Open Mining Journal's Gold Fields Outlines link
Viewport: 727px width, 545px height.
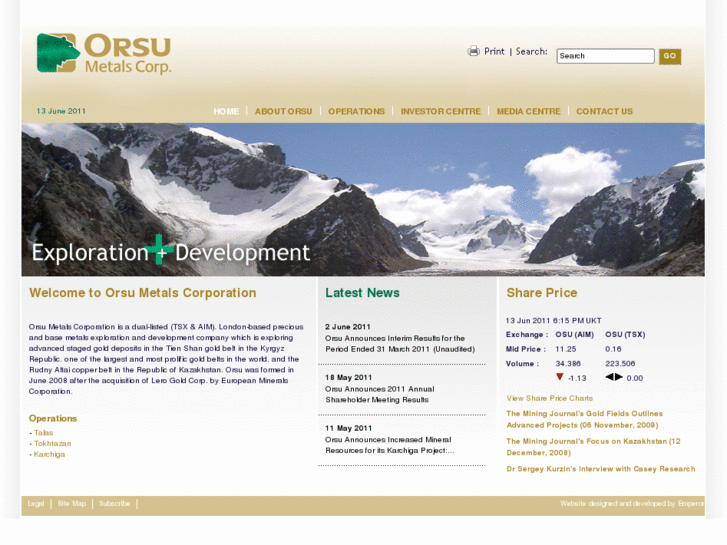584,419
